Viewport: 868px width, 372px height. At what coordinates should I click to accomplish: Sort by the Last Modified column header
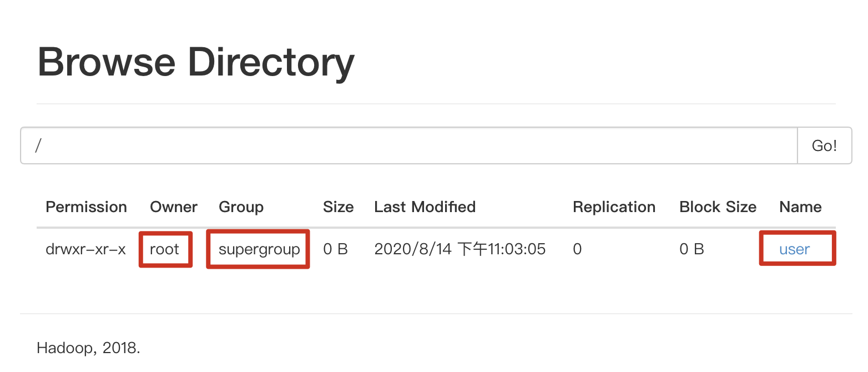tap(425, 207)
